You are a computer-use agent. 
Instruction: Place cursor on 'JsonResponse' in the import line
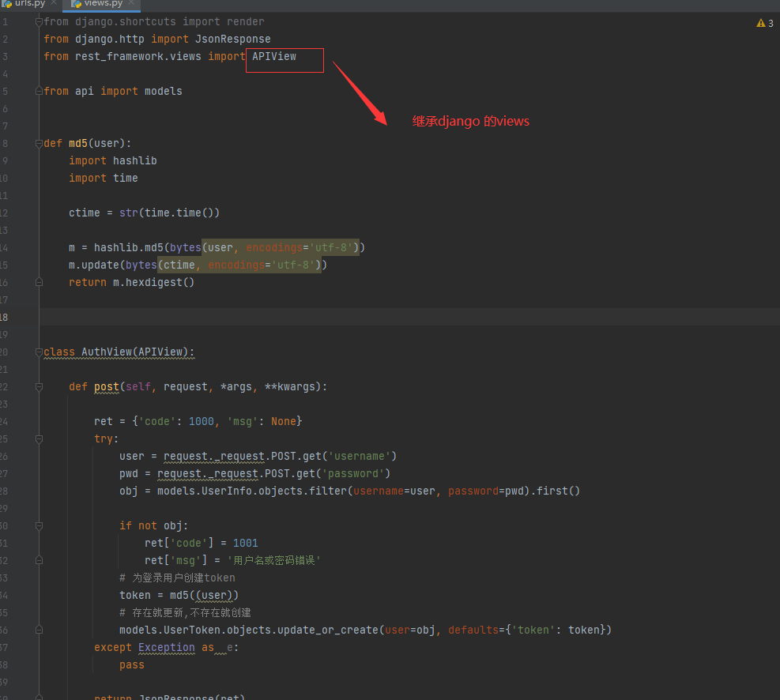pyautogui.click(x=233, y=39)
